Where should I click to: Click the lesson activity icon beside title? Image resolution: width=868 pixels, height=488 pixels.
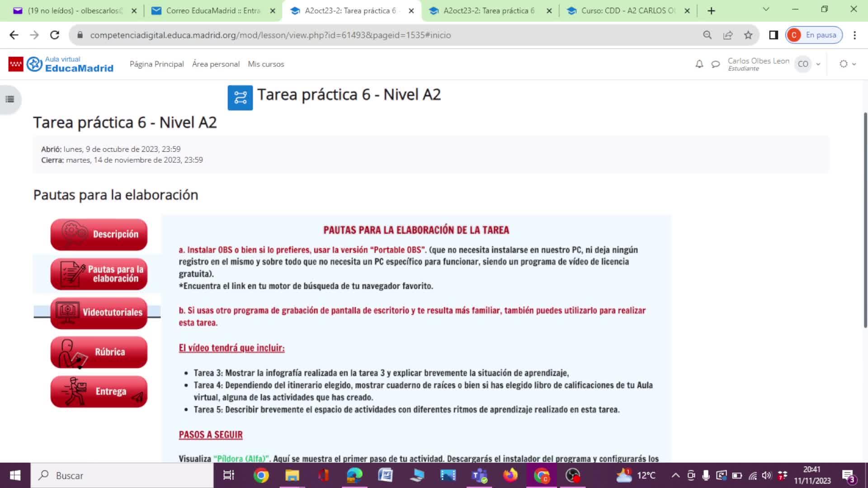tap(240, 98)
